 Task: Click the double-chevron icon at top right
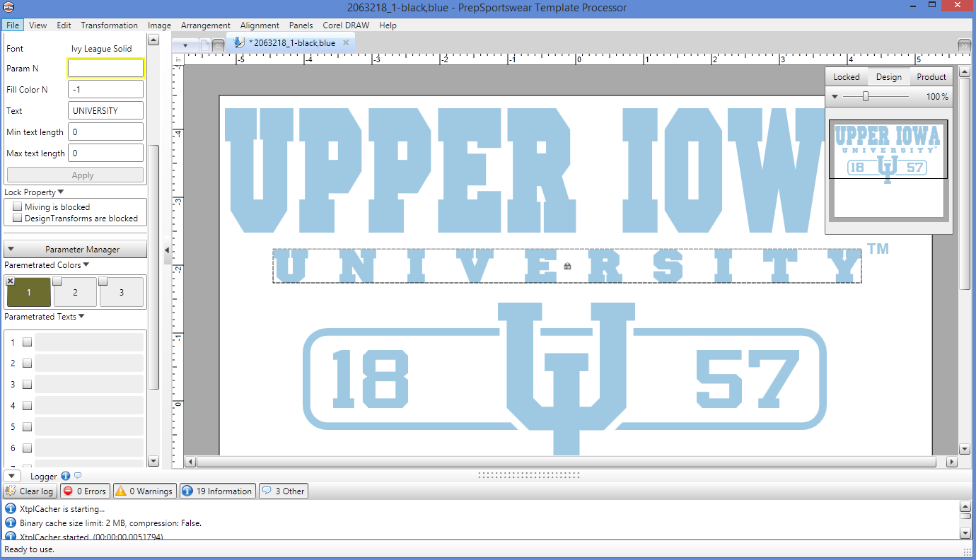964,45
